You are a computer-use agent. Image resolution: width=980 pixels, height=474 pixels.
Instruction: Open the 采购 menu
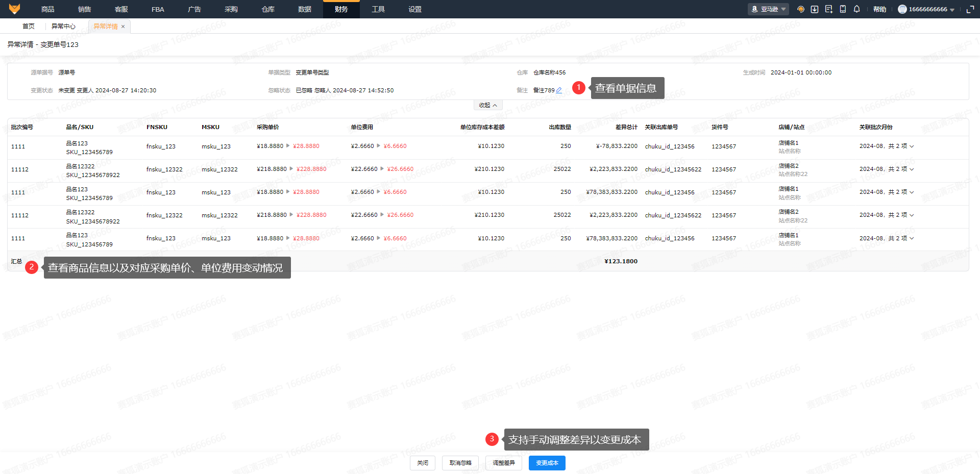point(231,9)
